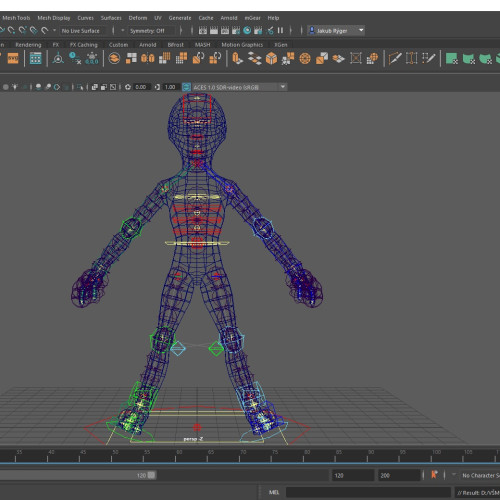Open Render View from the status line
The image size is (500, 500).
point(203,31)
